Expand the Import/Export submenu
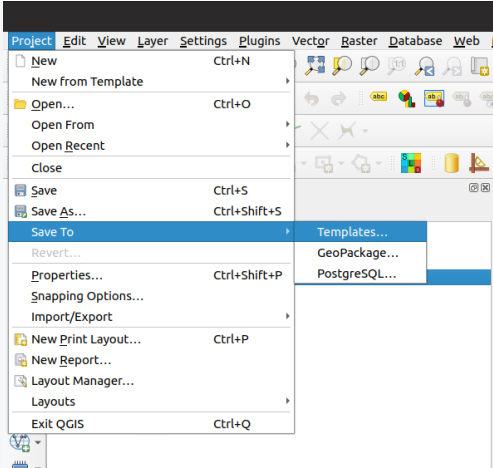 pyautogui.click(x=151, y=317)
